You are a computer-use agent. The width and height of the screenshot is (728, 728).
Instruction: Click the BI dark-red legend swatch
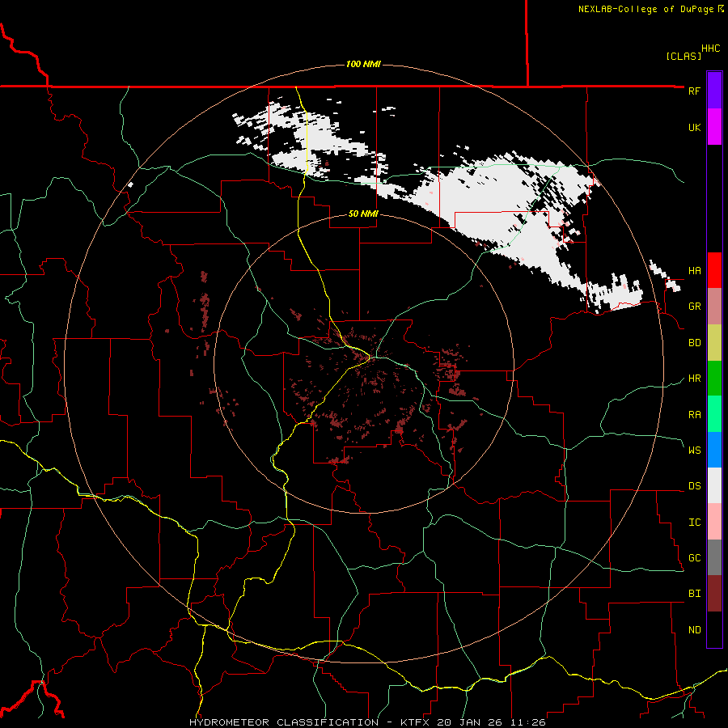tap(714, 594)
